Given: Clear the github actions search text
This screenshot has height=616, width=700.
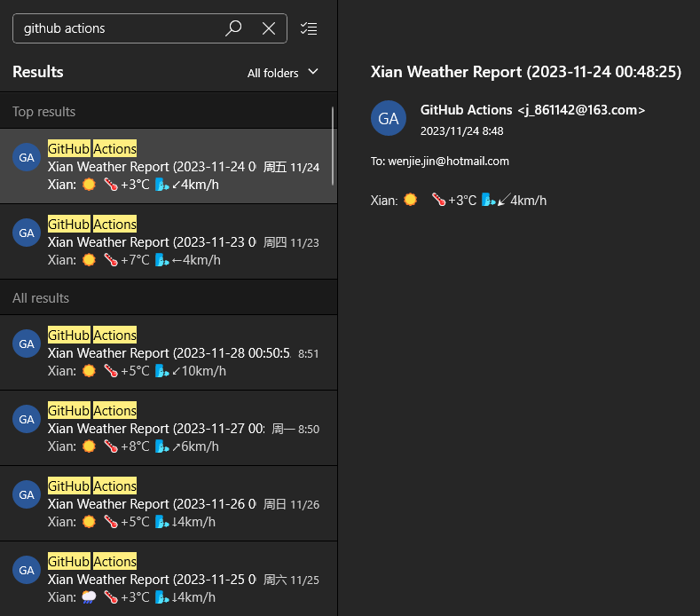Looking at the screenshot, I should click(268, 28).
